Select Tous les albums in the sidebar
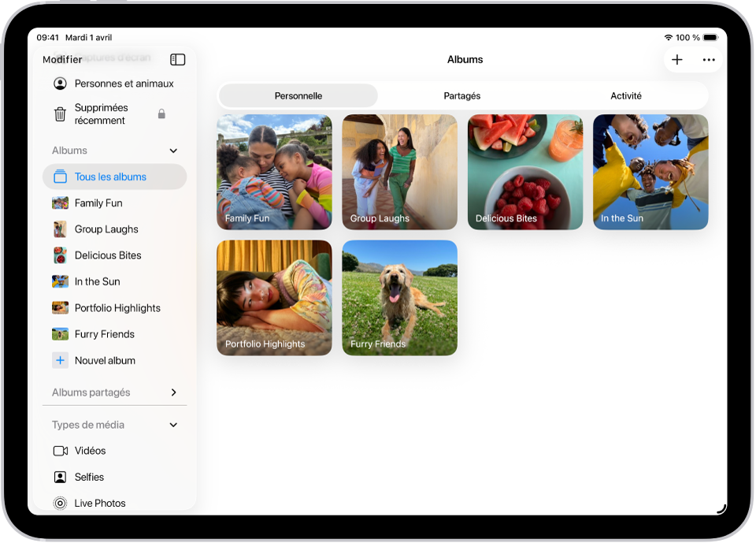 point(110,177)
